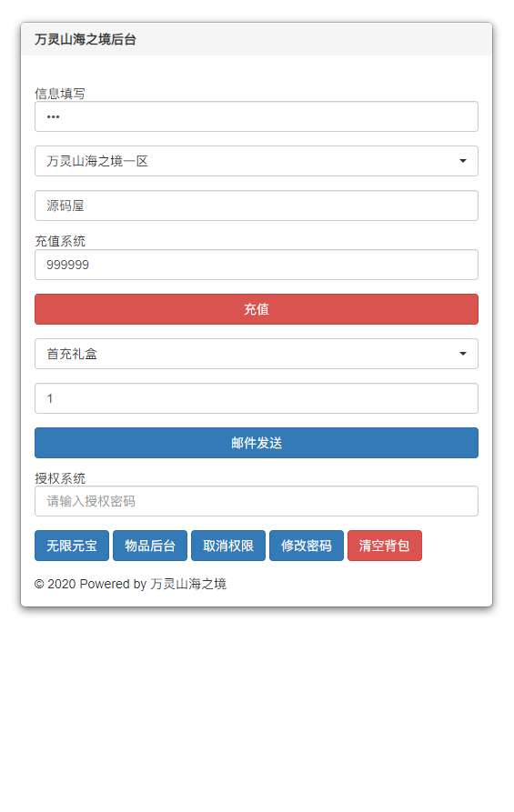Click the masked password field under 信息填写
Image resolution: width=514 pixels, height=812 pixels.
[256, 116]
